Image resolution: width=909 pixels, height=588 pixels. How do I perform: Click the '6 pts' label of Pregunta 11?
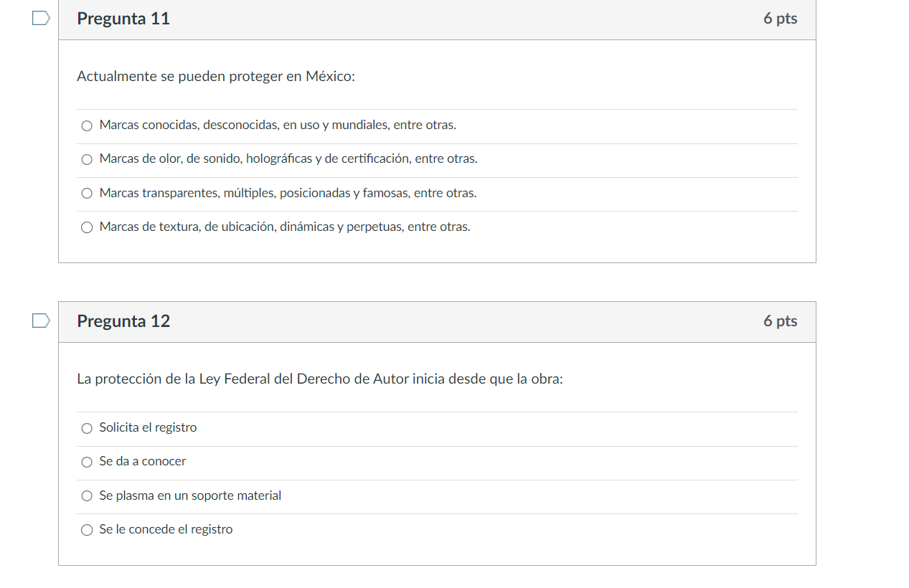pos(781,19)
